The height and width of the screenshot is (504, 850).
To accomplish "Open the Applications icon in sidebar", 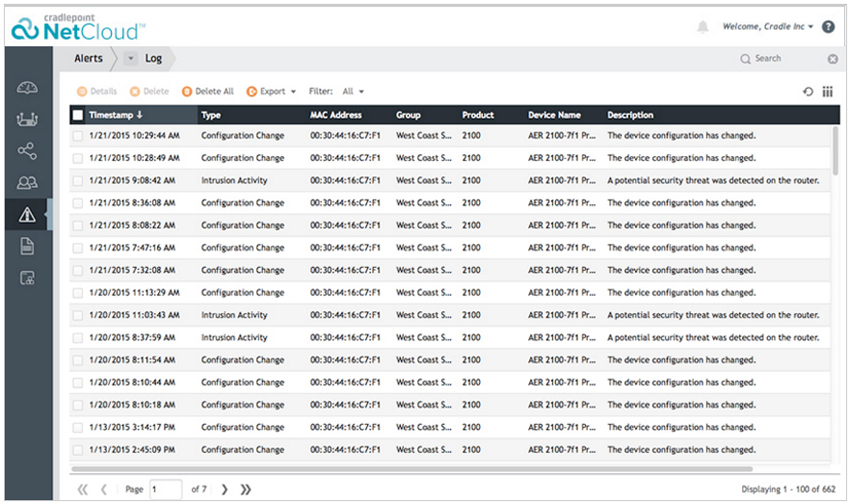I will click(x=27, y=278).
